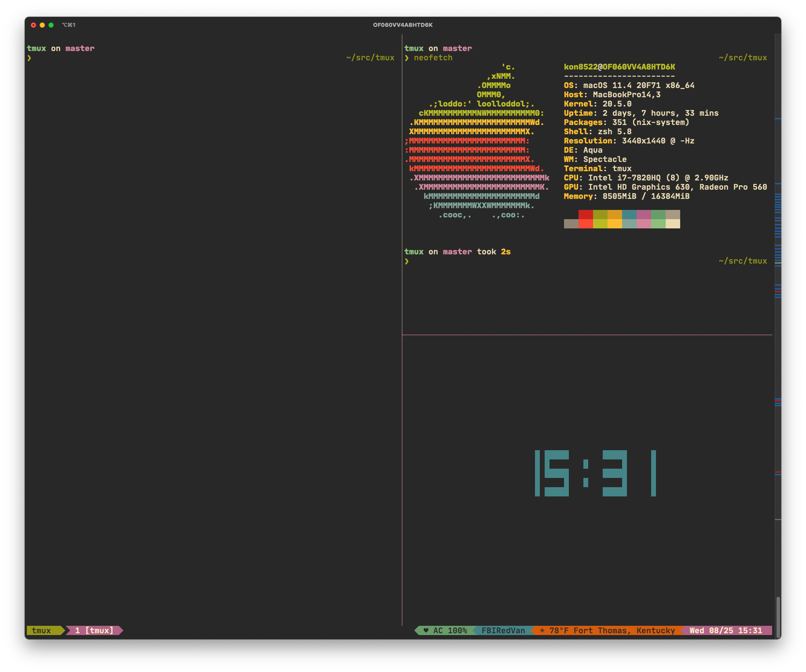This screenshot has width=806, height=672.
Task: Click the teal swatch in neofetch palette
Action: (x=629, y=214)
